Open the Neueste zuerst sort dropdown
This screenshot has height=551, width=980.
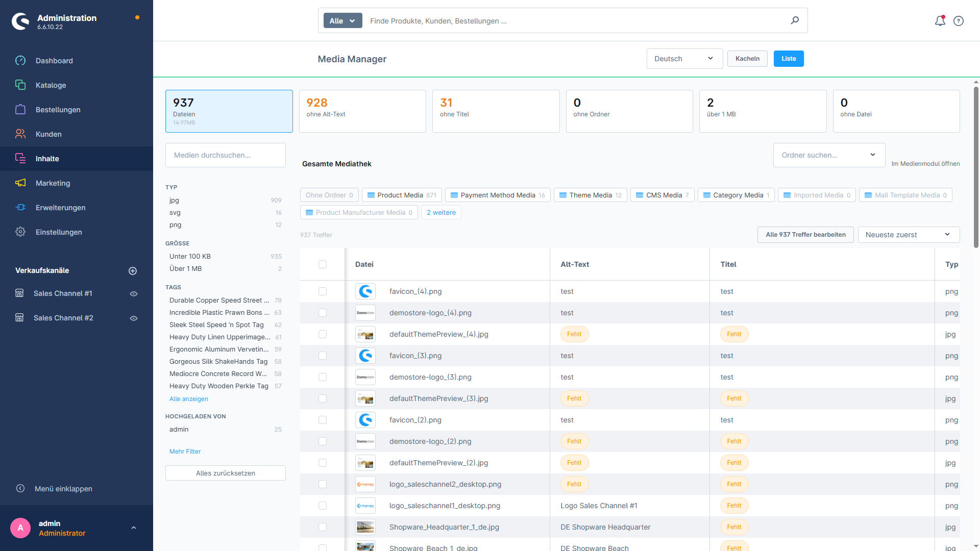(909, 235)
